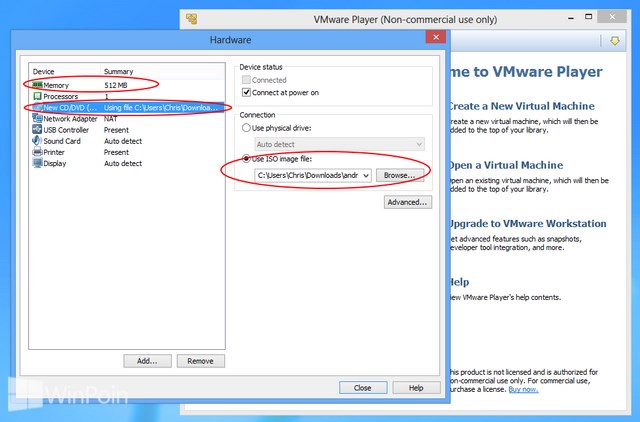Select the New CD/DVD device row
Screen dimensions: 640x422
point(128,108)
